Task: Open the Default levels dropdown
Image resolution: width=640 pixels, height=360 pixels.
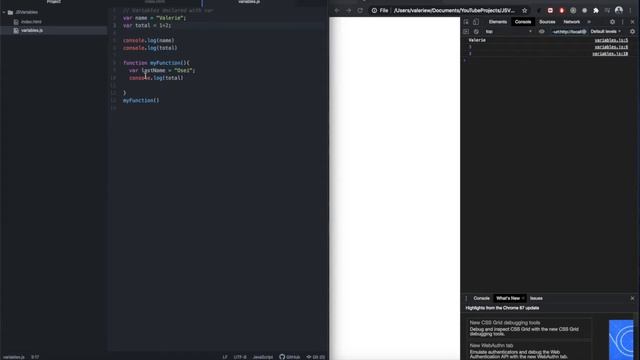Action: coord(605,31)
